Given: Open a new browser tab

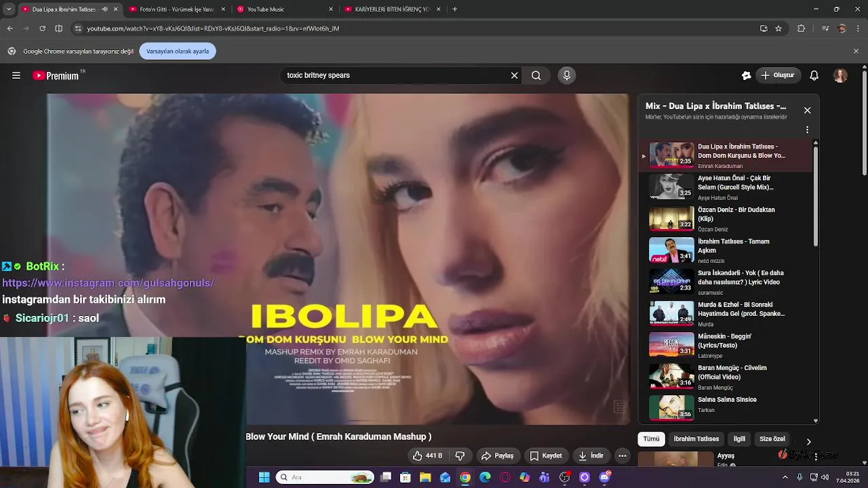Looking at the screenshot, I should [x=454, y=9].
